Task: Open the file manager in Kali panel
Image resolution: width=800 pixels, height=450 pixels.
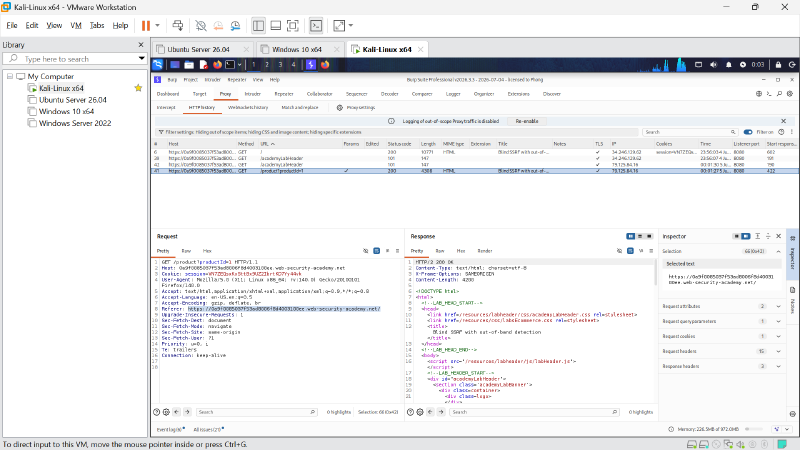Action: 189,65
